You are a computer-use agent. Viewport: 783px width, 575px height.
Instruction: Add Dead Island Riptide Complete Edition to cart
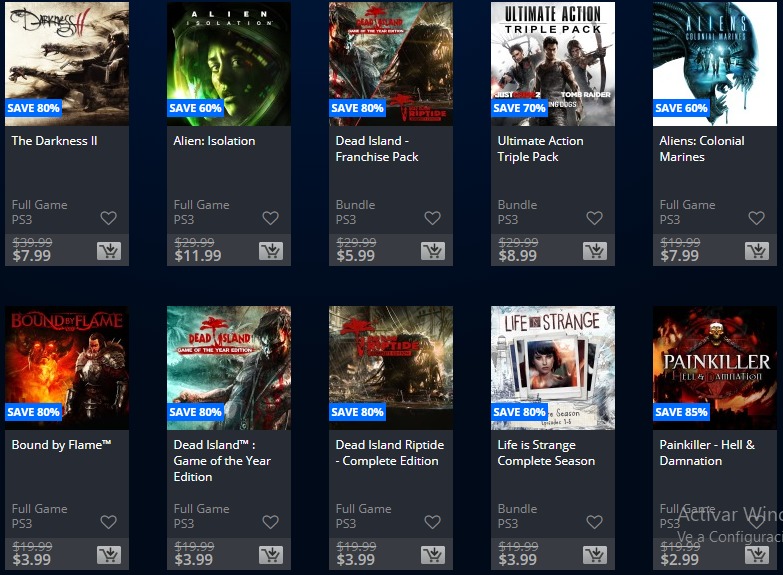coord(433,555)
